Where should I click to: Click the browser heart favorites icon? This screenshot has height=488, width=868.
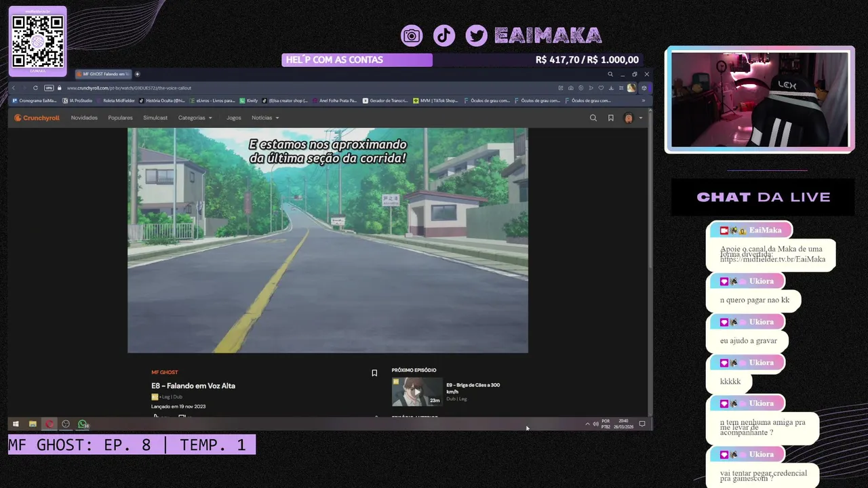[601, 88]
